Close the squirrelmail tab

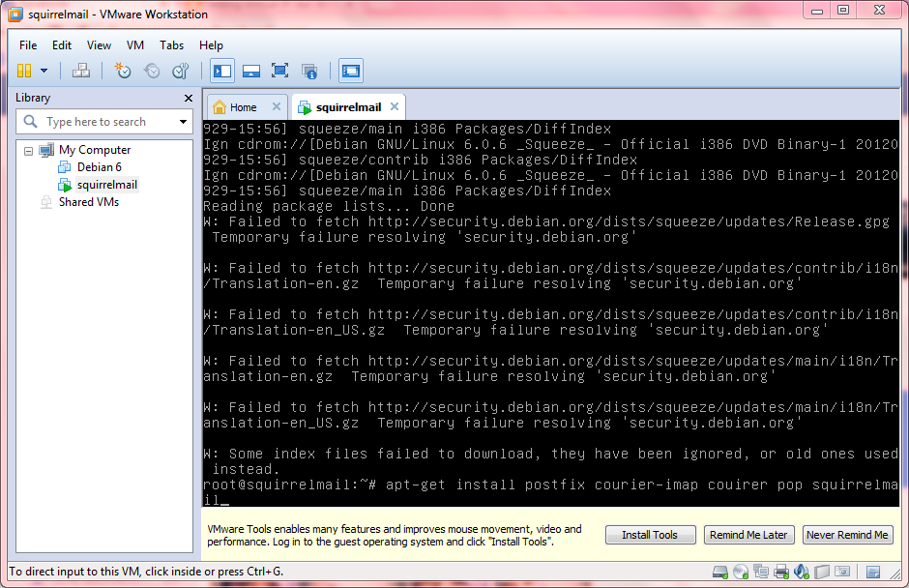395,106
